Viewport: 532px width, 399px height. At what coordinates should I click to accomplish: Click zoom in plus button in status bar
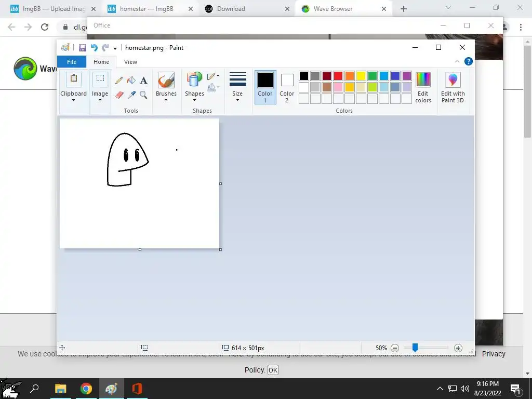(x=458, y=348)
